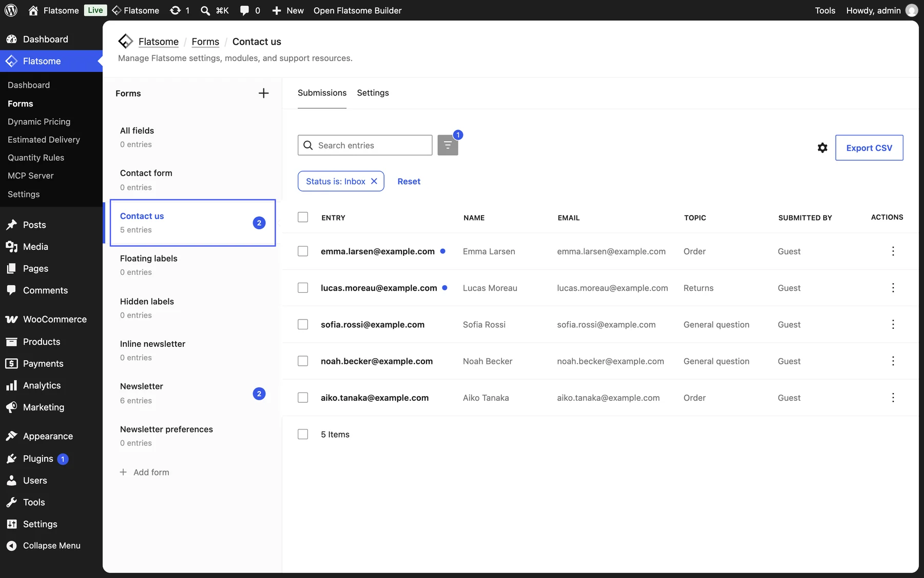Open Plugins in the admin sidebar

51,459
